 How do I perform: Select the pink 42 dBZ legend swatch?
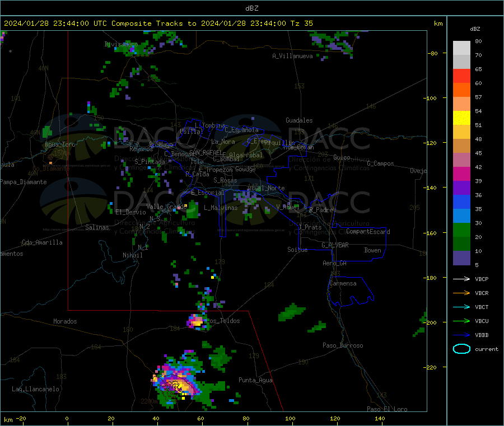[461, 160]
